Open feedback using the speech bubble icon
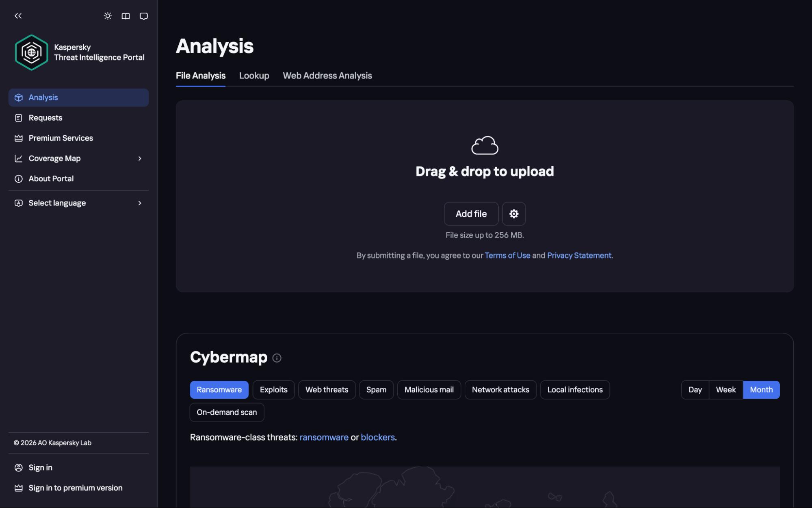This screenshot has width=812, height=508. point(144,16)
